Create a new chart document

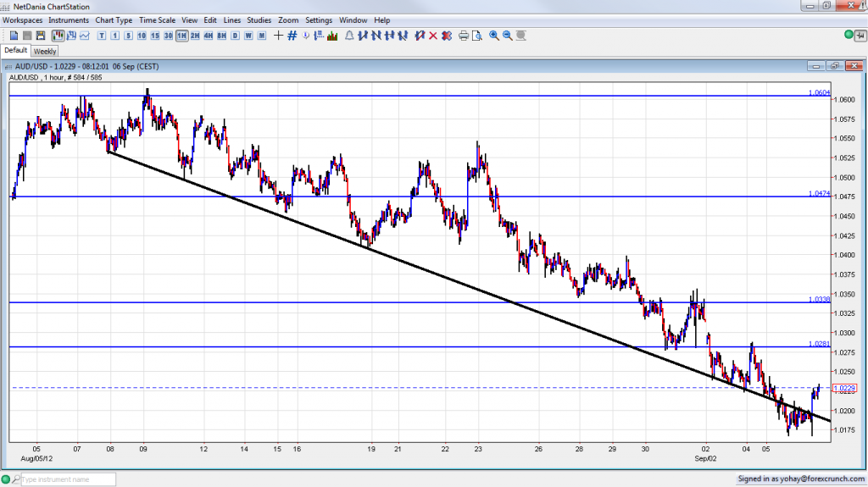14,36
